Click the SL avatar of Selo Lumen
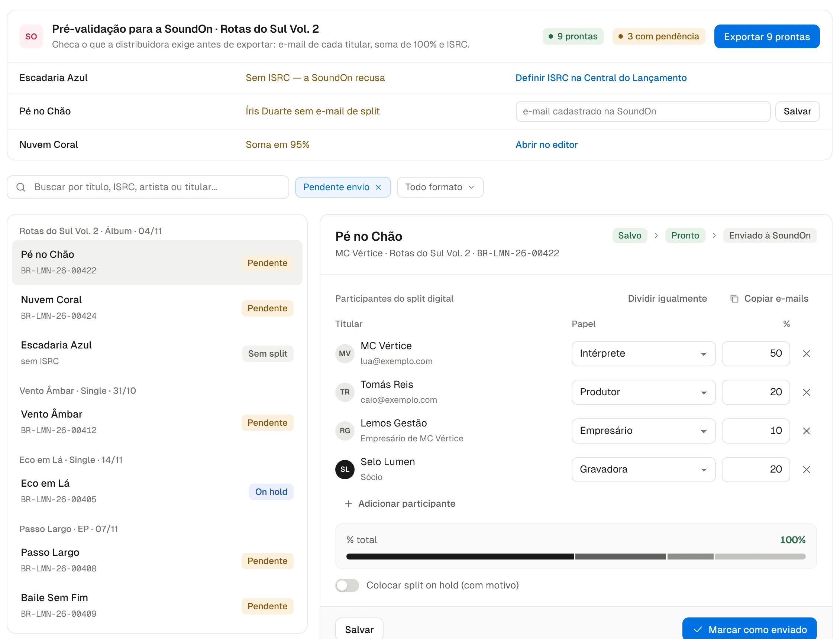Screen dimensions: 840x639 (x=345, y=469)
